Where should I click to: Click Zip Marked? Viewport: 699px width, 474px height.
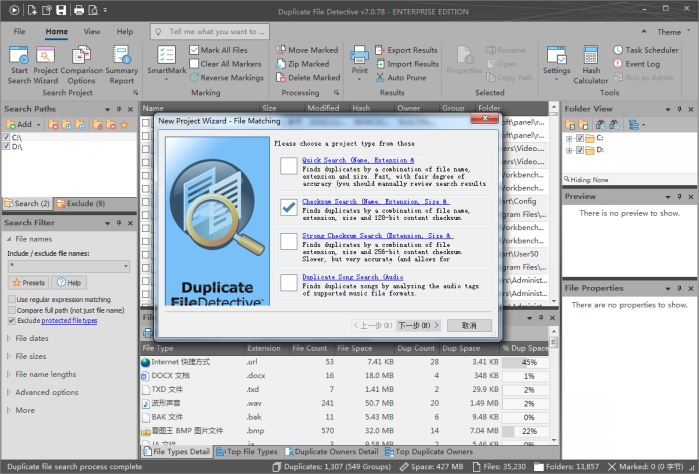click(x=302, y=64)
